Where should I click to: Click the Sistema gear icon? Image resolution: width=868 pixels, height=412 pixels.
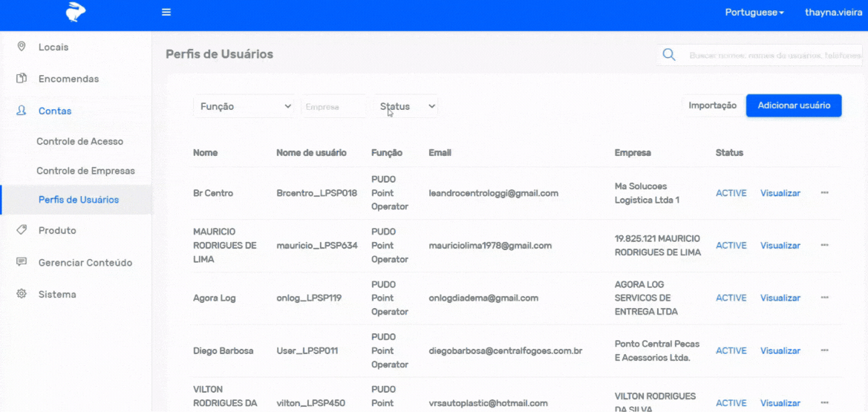(x=22, y=294)
